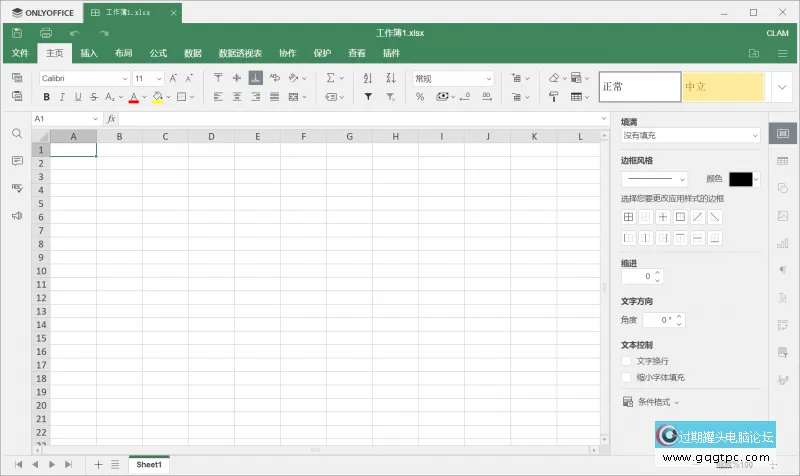Switch to the 公式 formula tab

coord(158,53)
